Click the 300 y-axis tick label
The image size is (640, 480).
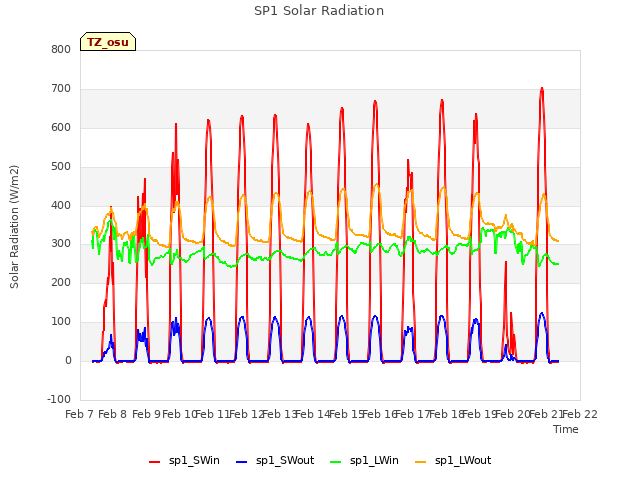(x=61, y=244)
